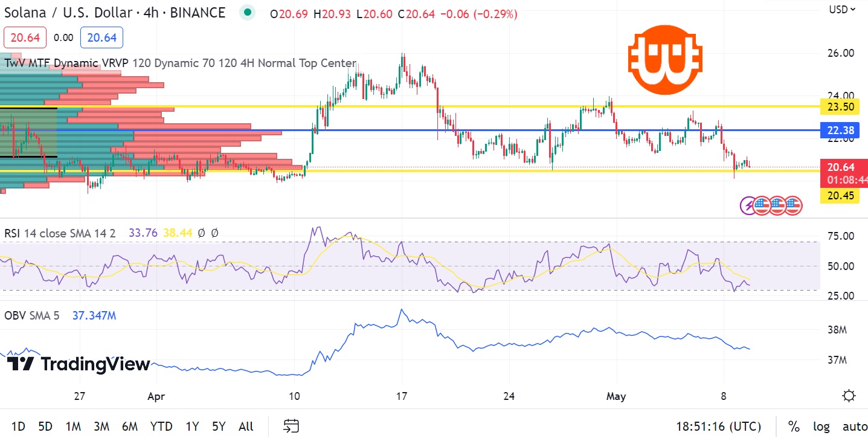Image resolution: width=868 pixels, height=441 pixels.
Task: Select the 5D time range
Action: [x=45, y=427]
